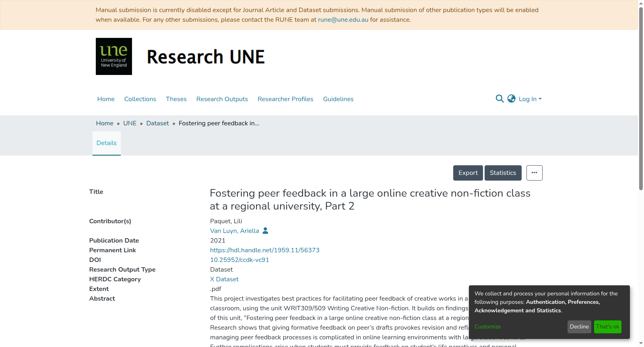Expand the Log In dropdown

pyautogui.click(x=530, y=99)
